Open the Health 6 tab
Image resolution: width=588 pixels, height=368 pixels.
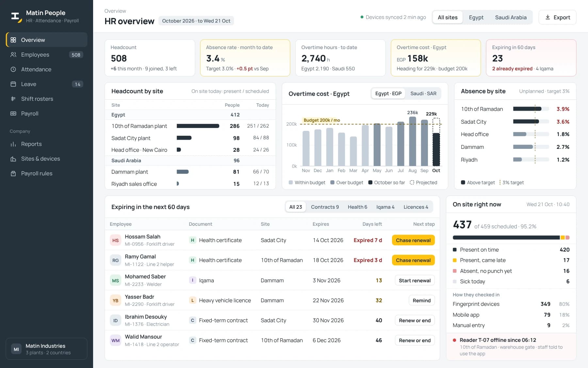click(x=357, y=207)
